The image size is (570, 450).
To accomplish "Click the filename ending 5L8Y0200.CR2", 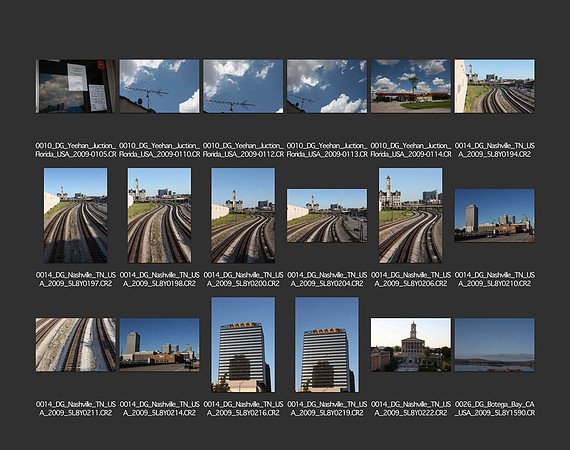I will [243, 279].
